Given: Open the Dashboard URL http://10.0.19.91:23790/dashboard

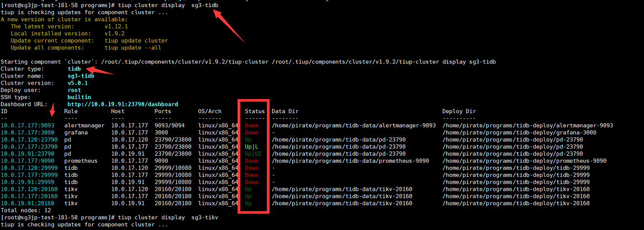Looking at the screenshot, I should coord(123,104).
